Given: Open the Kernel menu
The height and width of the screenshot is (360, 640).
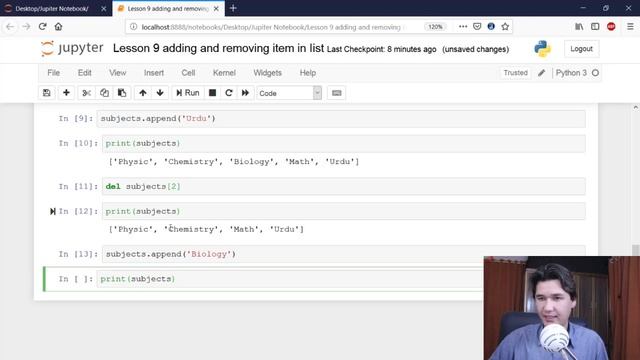Looking at the screenshot, I should 224,73.
